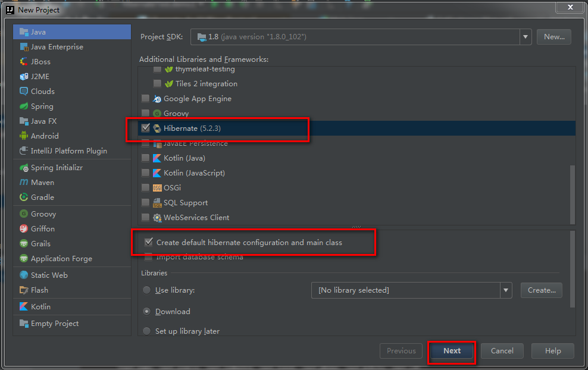Click the Project SDK 1.8 combo field
This screenshot has height=370, width=588.
tap(361, 37)
